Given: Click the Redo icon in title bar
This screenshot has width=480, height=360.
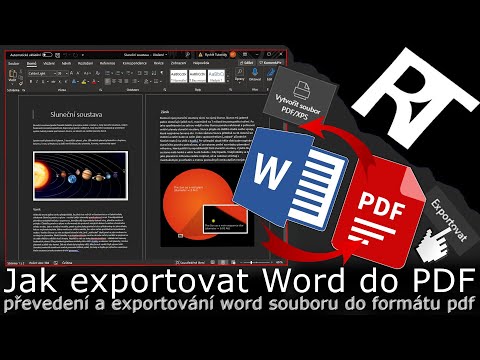Looking at the screenshot, I should [x=75, y=55].
